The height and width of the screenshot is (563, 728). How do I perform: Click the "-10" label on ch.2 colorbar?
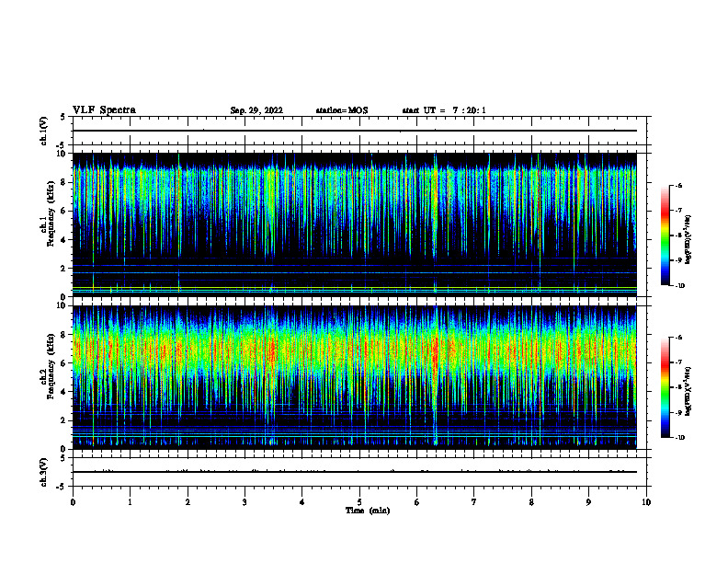tap(680, 438)
